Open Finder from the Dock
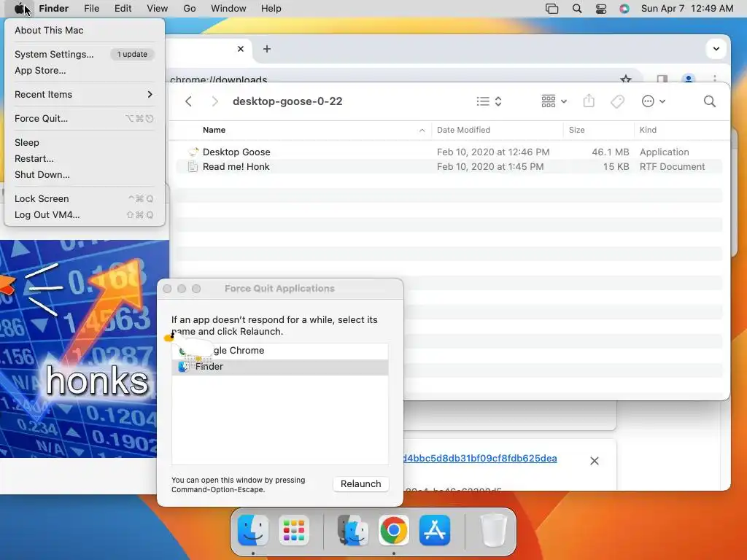 point(253,530)
